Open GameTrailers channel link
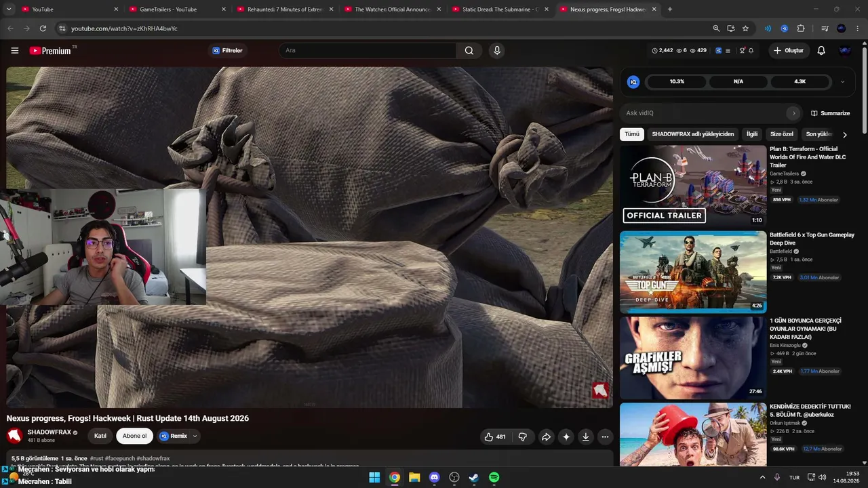The height and width of the screenshot is (488, 868). click(x=784, y=174)
